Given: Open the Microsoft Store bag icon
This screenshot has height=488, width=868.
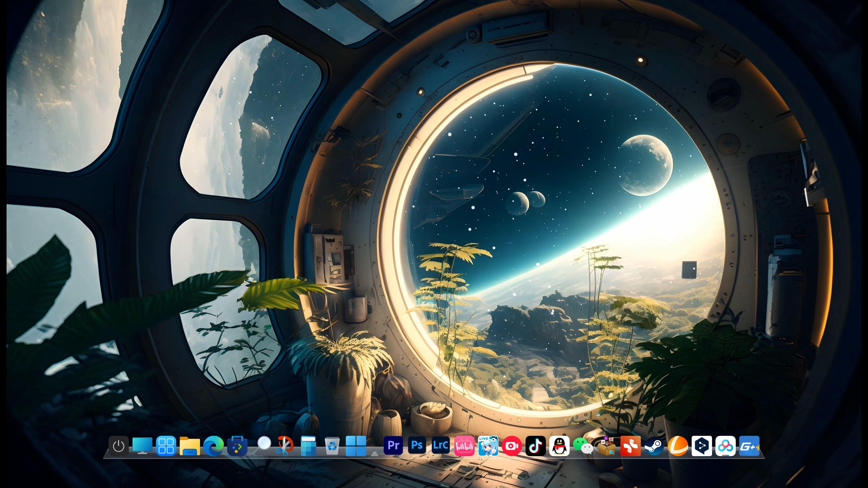Looking at the screenshot, I should 237,446.
